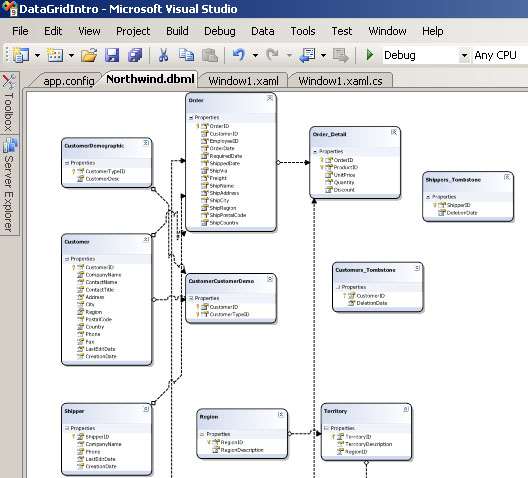Select the Northwind.dbml tab
This screenshot has width=528, height=478.
(150, 79)
